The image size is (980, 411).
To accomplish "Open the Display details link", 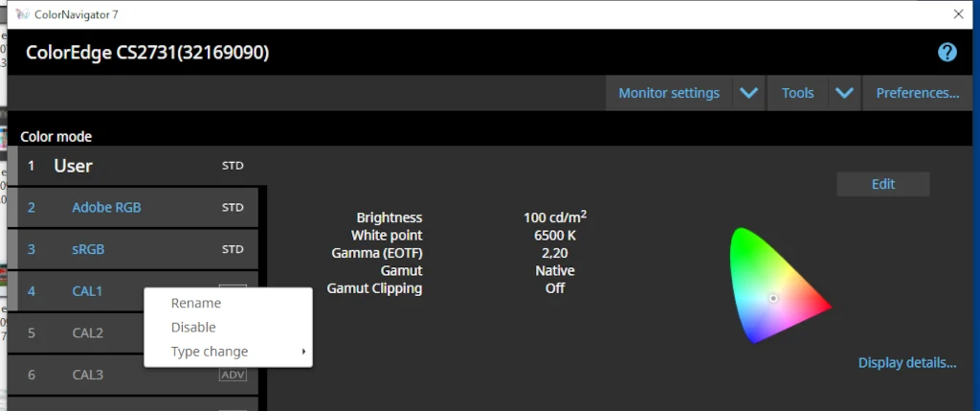I will pos(907,362).
